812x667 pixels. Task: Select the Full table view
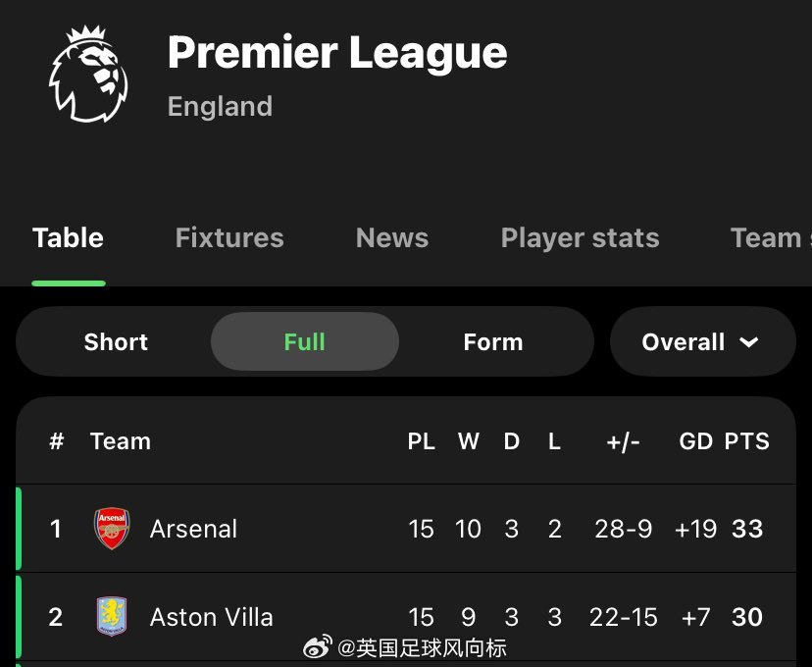pyautogui.click(x=305, y=342)
